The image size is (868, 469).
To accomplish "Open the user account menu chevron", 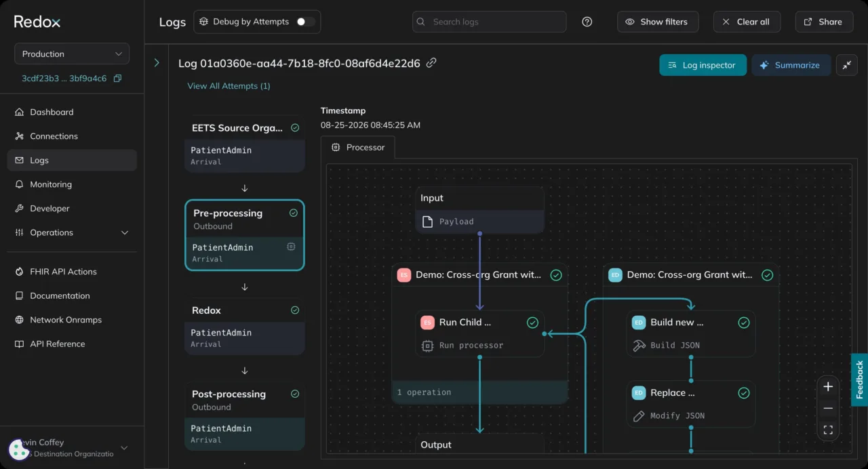I will pyautogui.click(x=124, y=448).
